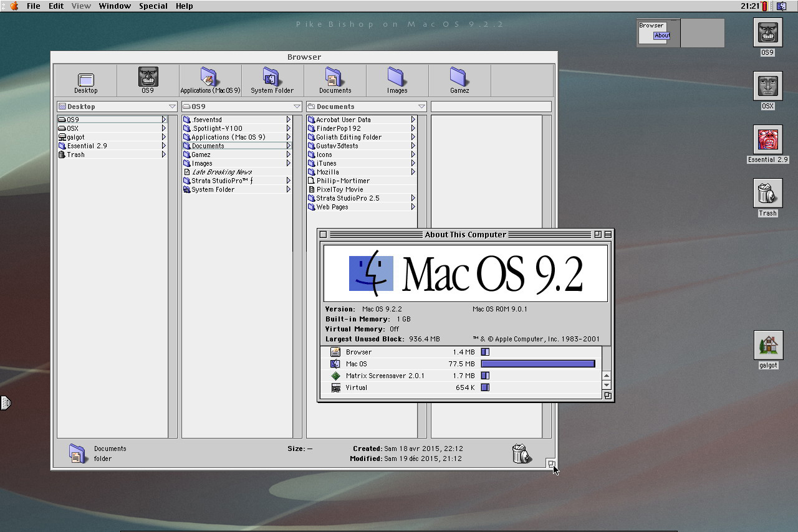Select the About tab in window switcher
Screen dimensions: 798x532
click(x=661, y=36)
